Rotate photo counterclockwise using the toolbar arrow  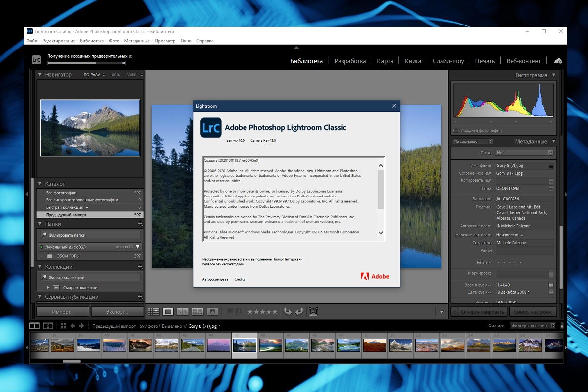click(x=288, y=311)
